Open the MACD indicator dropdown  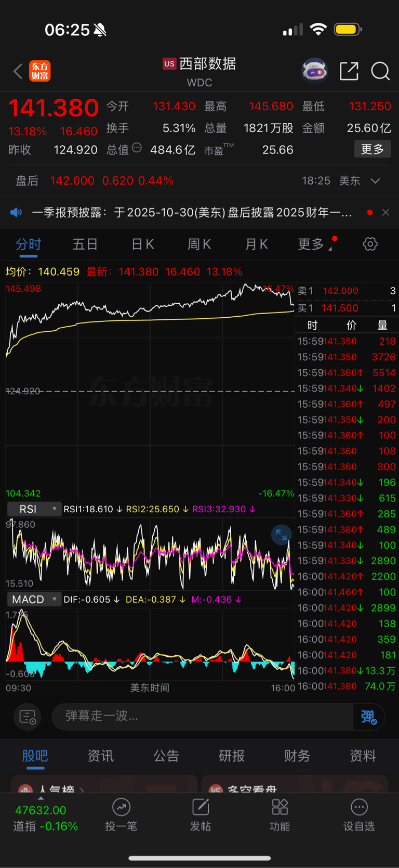tap(34, 600)
